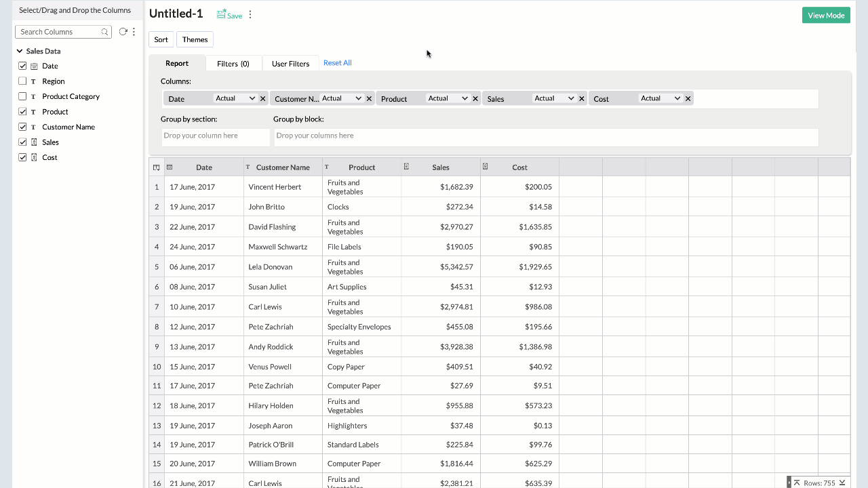The height and width of the screenshot is (488, 868).
Task: Switch to the Filters tab
Action: click(x=233, y=62)
